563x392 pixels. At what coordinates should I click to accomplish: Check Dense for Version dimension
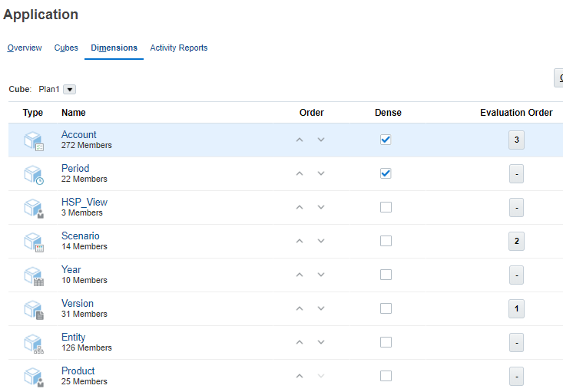pyautogui.click(x=386, y=308)
